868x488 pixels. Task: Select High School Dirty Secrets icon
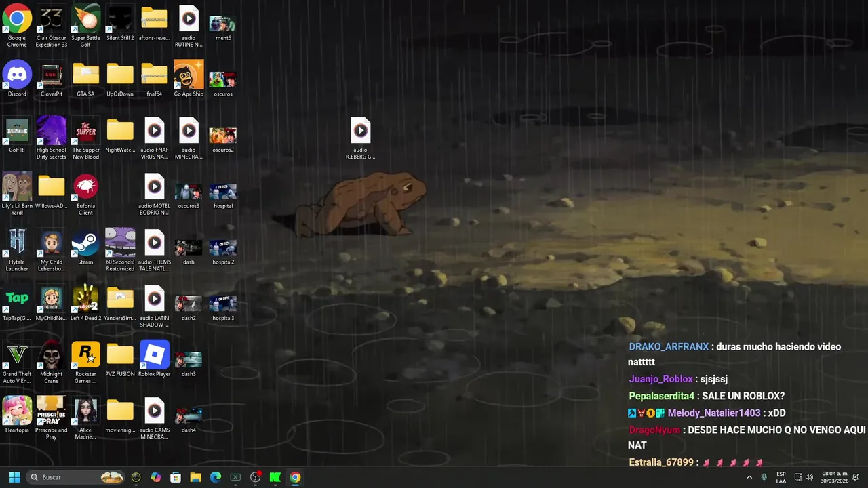tap(52, 139)
